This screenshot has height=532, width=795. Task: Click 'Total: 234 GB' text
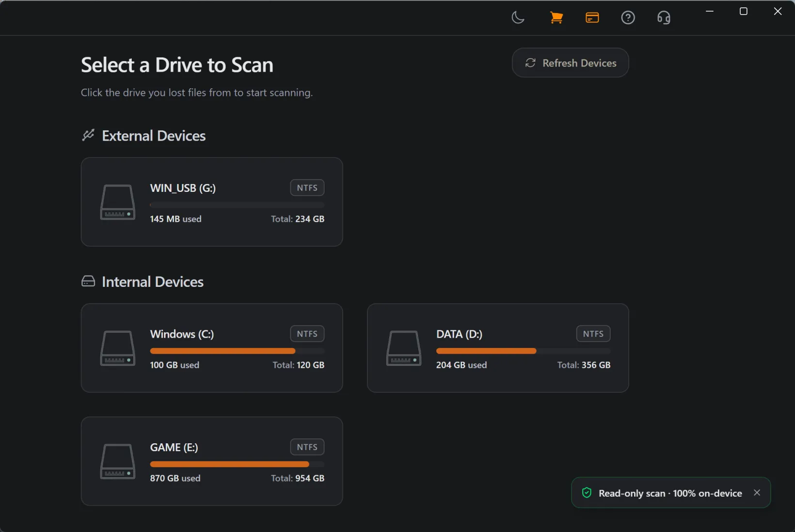(298, 219)
